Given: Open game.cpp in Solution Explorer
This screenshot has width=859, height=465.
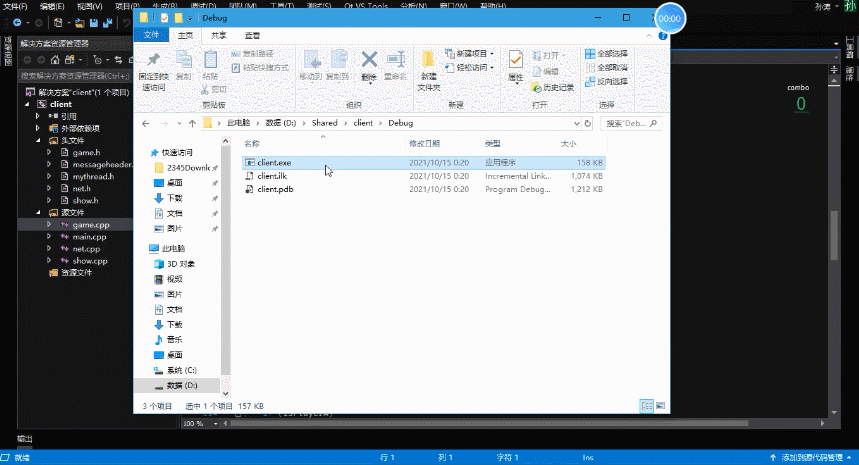Looking at the screenshot, I should 91,225.
